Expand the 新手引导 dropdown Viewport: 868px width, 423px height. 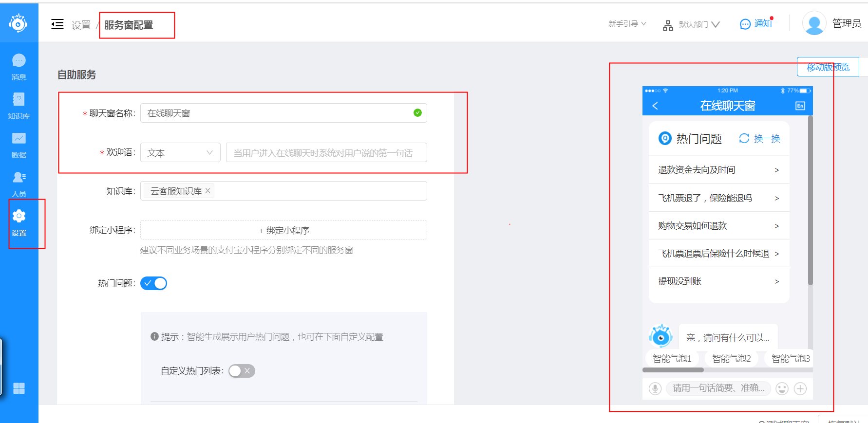coord(627,23)
